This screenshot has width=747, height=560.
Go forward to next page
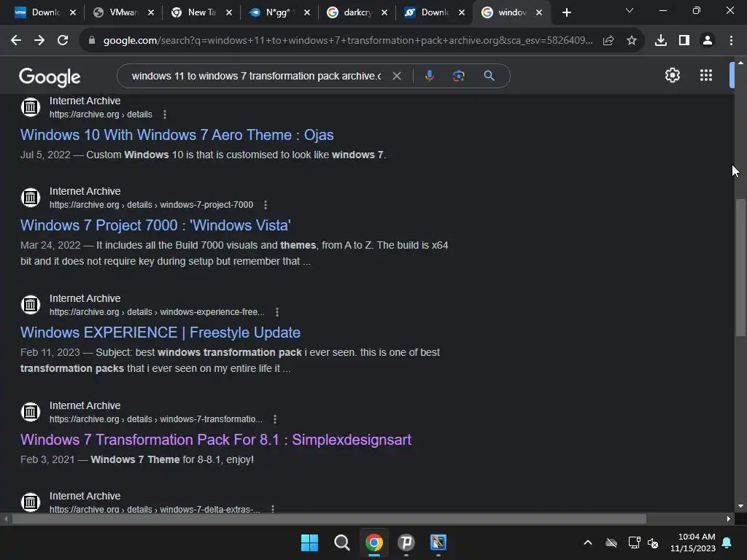tap(39, 41)
